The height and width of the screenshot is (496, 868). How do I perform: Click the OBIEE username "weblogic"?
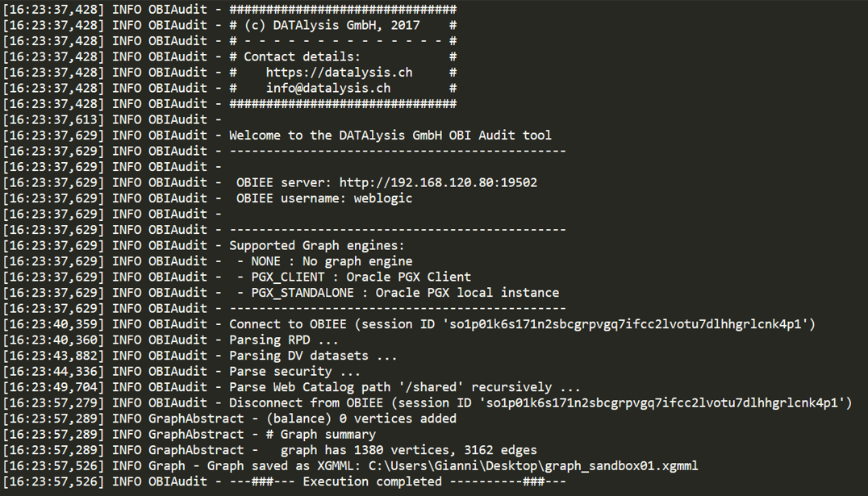point(383,198)
